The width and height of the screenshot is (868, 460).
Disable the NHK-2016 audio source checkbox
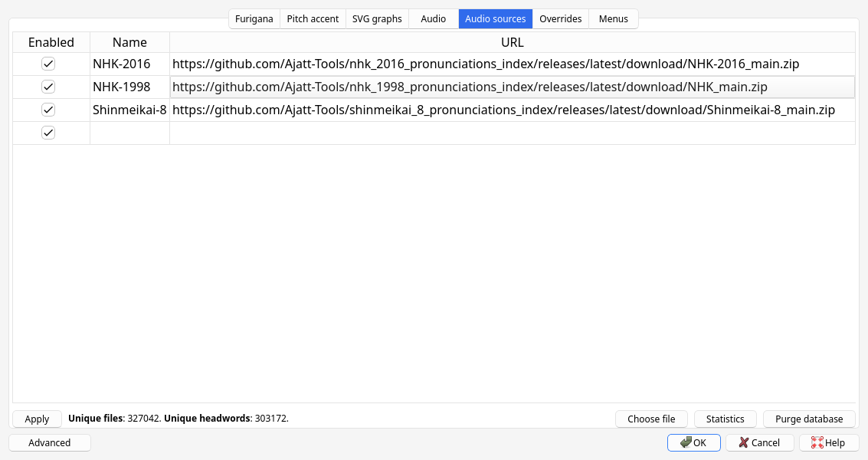(48, 64)
